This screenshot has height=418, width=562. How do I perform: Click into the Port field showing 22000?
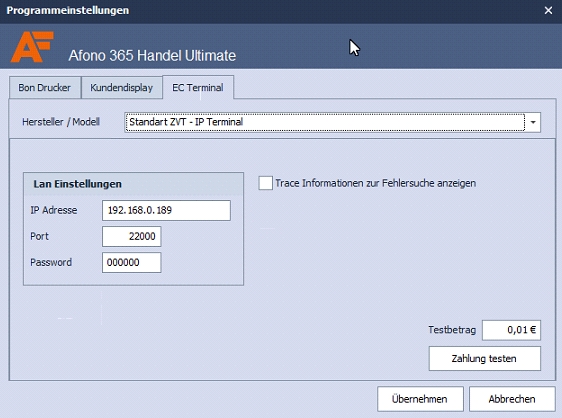click(132, 237)
